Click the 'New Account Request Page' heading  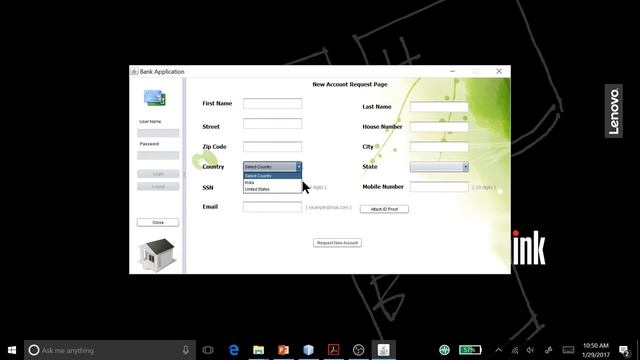pyautogui.click(x=350, y=84)
